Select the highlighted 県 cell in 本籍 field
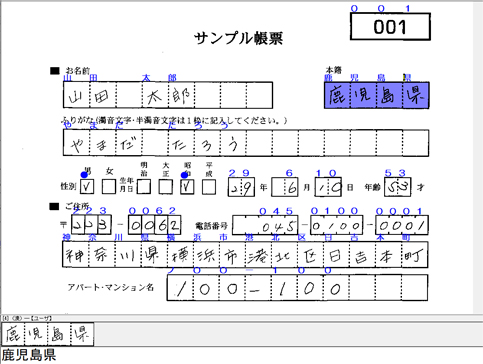Screen dimensions: 483x364 pos(416,96)
